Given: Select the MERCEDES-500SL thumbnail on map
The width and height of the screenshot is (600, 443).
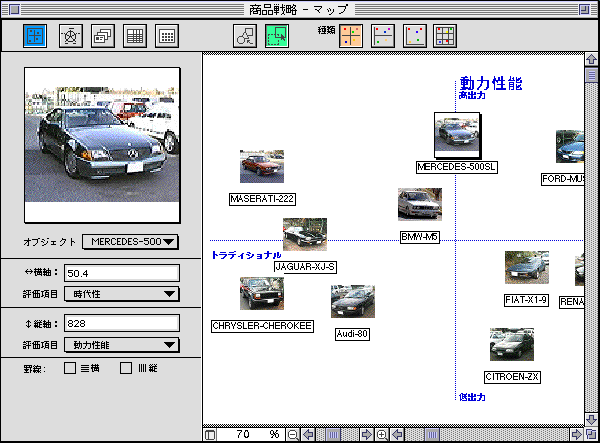Looking at the screenshot, I should click(457, 135).
